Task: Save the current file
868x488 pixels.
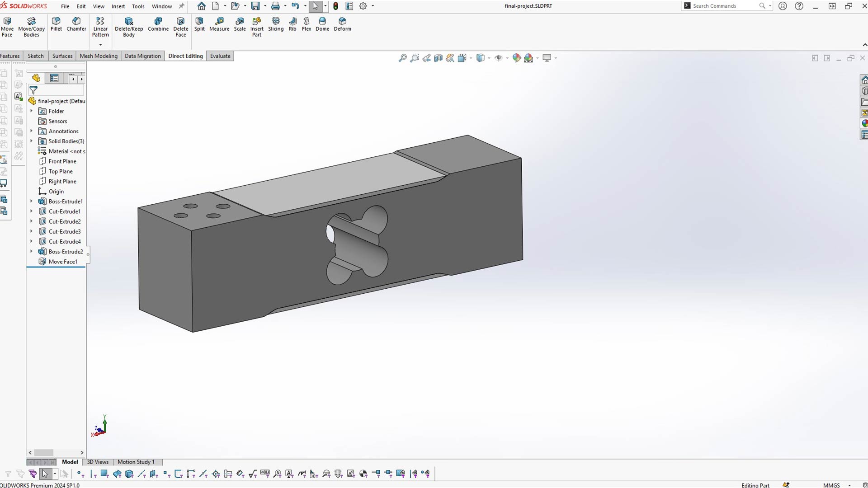Action: [255, 6]
